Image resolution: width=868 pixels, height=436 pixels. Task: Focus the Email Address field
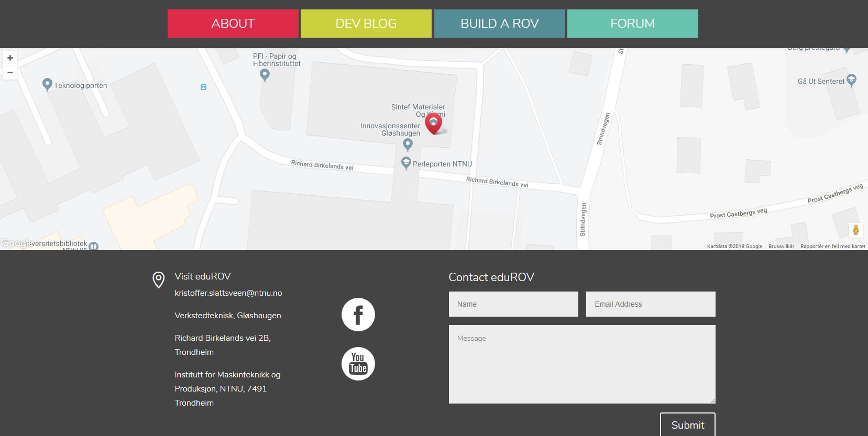651,304
